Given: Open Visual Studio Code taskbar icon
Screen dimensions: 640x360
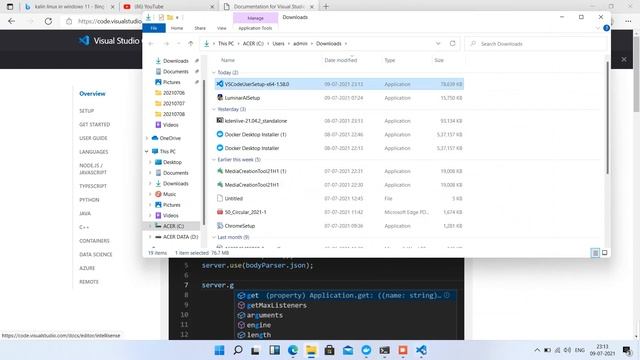Looking at the screenshot, I should pos(421,350).
